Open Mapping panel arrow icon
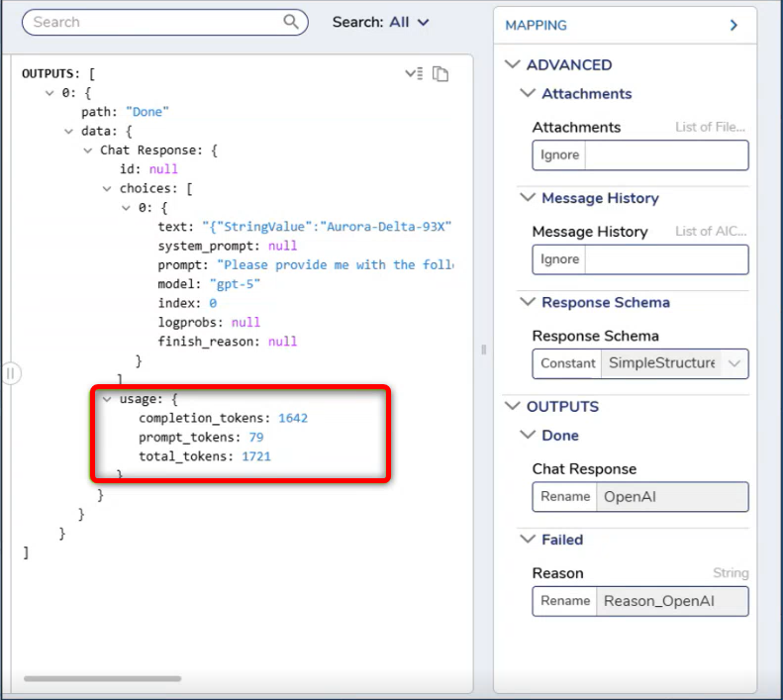 [x=734, y=25]
